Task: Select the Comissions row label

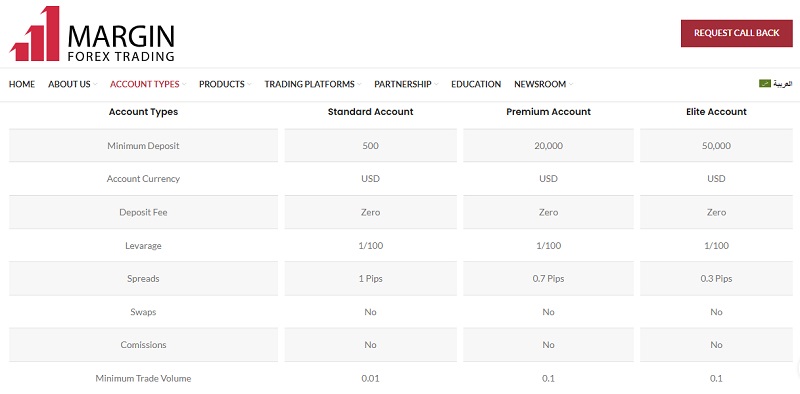Action: click(143, 345)
